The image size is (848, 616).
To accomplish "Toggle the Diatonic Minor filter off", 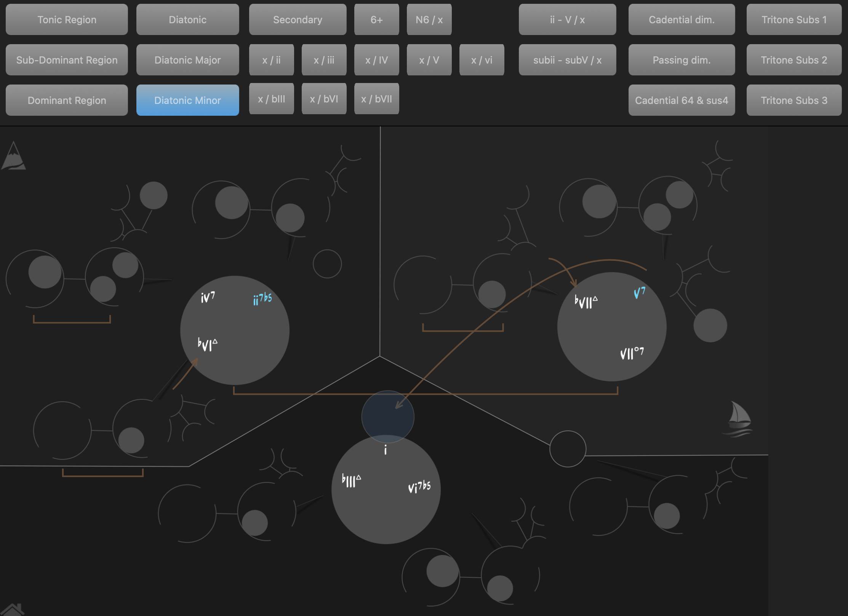I will [187, 100].
